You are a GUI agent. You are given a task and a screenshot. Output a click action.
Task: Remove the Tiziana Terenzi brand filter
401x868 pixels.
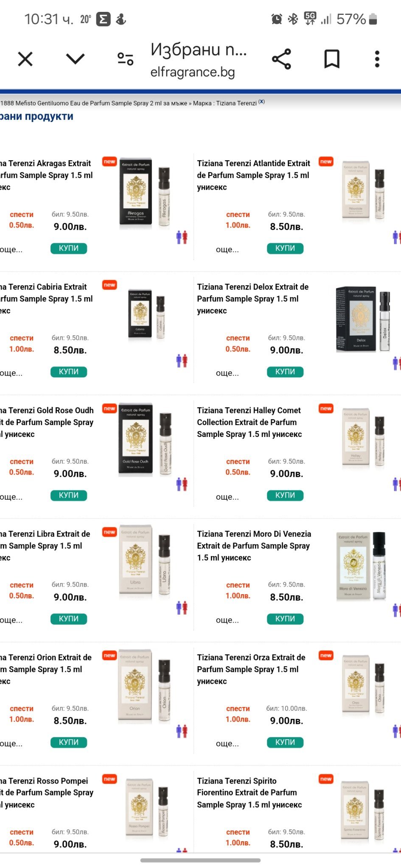pos(262,102)
